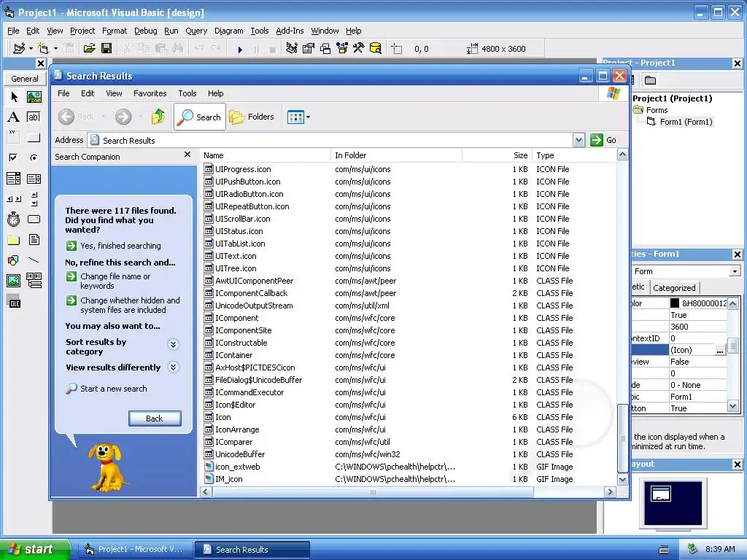Viewport: 747px width, 560px height.
Task: Open the Form object dropdown in Properties
Action: click(735, 271)
